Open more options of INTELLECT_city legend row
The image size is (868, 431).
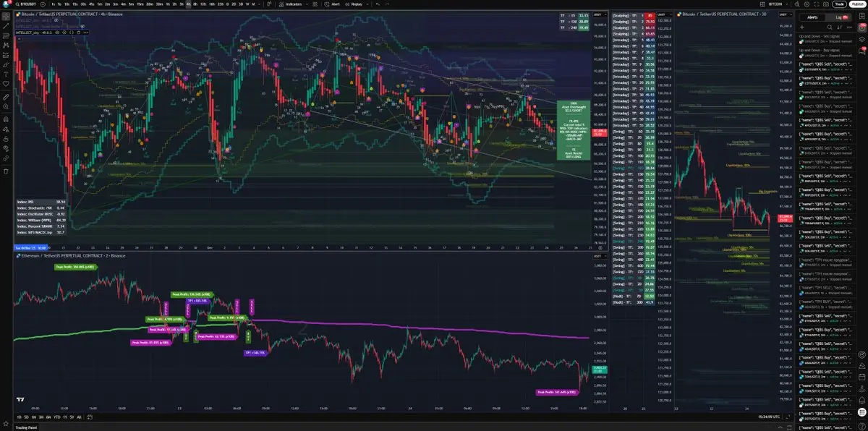click(85, 33)
